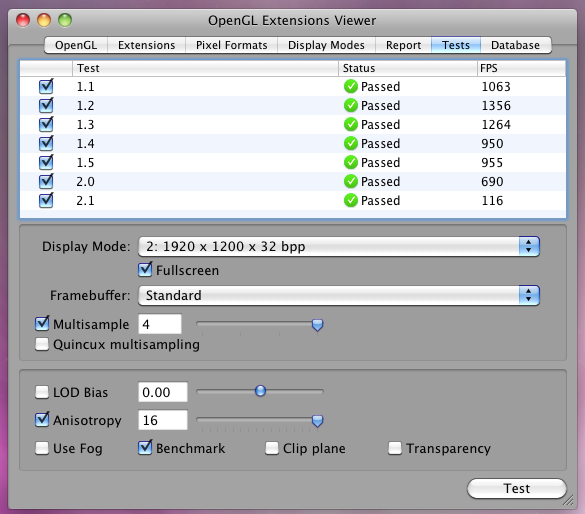Click the Test button
The width and height of the screenshot is (585, 514).
click(x=517, y=488)
